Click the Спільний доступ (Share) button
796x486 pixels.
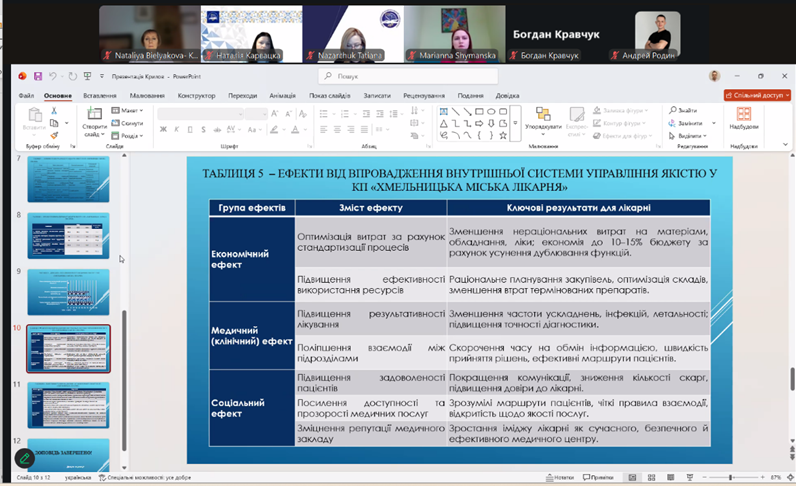[759, 96]
